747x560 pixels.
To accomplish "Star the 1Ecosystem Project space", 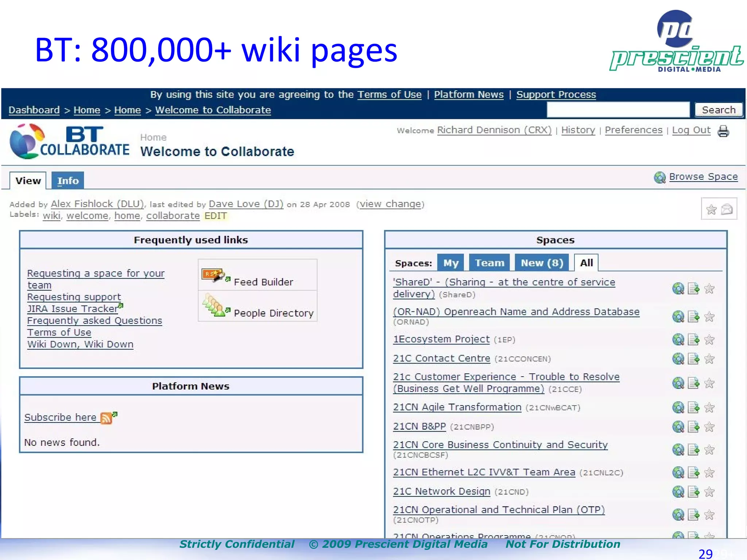I will click(x=709, y=340).
